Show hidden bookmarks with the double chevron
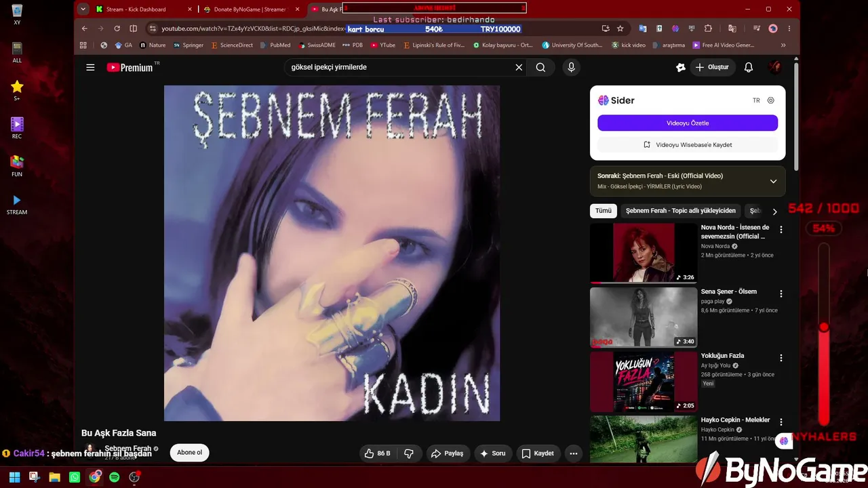Viewport: 868px width, 488px height. 783,45
